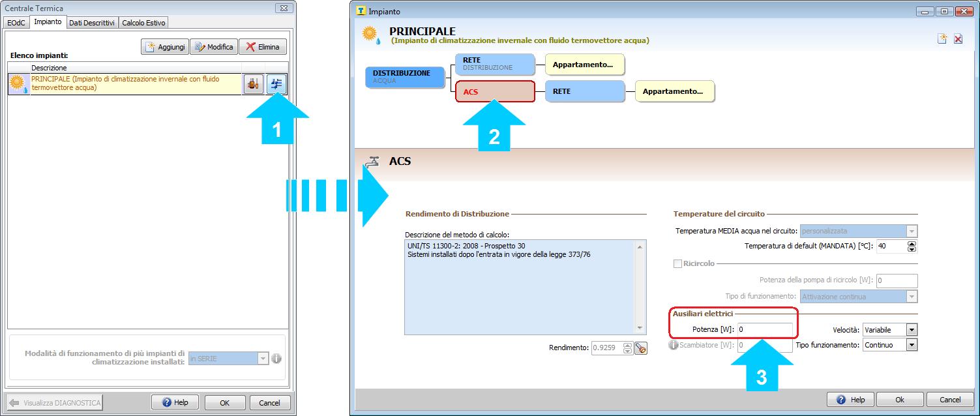Viewport: 980px width, 416px height.
Task: Expand the Tipo funzionamento Continuo dropdown
Action: (911, 345)
